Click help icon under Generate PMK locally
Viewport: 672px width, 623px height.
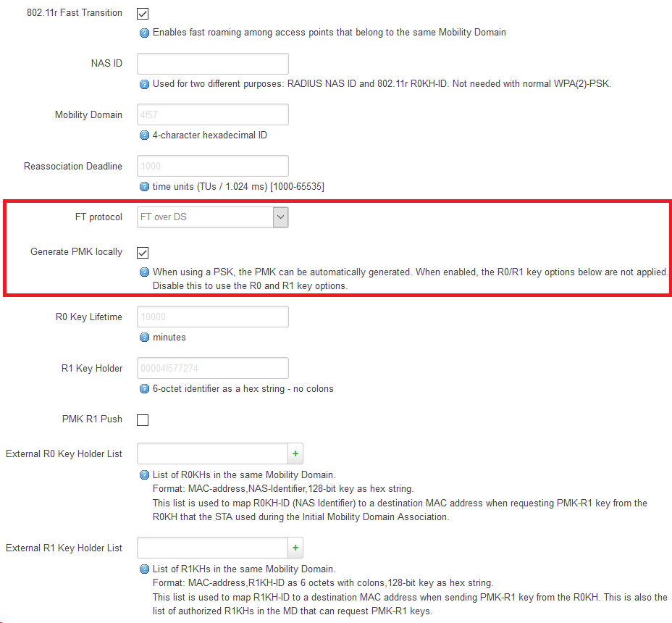(144, 272)
